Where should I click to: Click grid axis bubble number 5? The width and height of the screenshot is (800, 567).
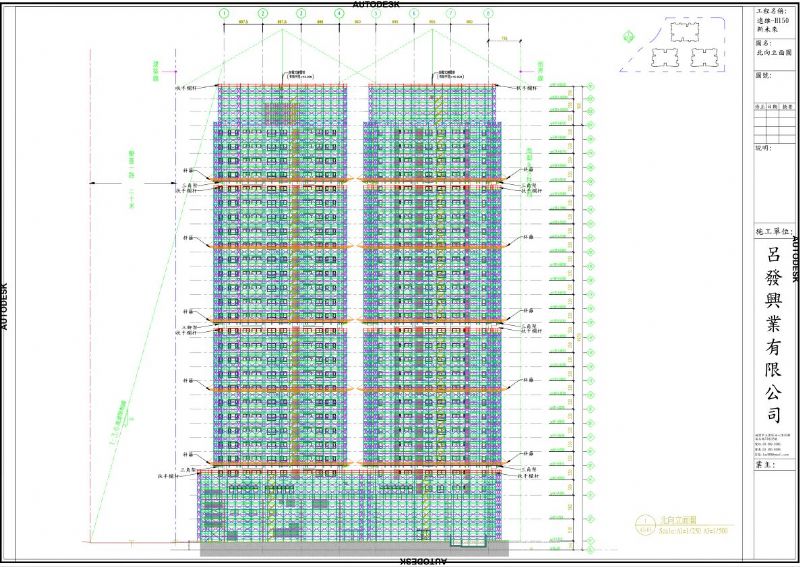pyautogui.click(x=376, y=14)
